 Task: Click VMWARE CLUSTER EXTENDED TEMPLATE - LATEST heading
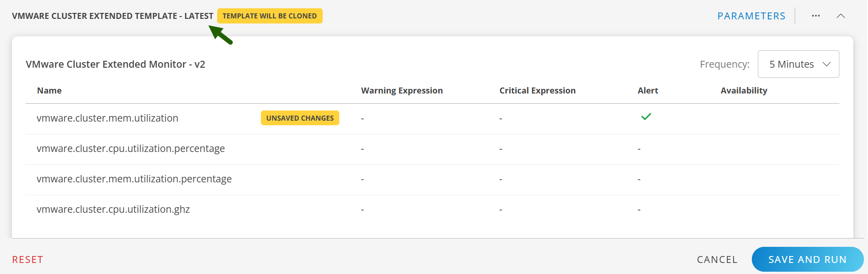tap(112, 16)
